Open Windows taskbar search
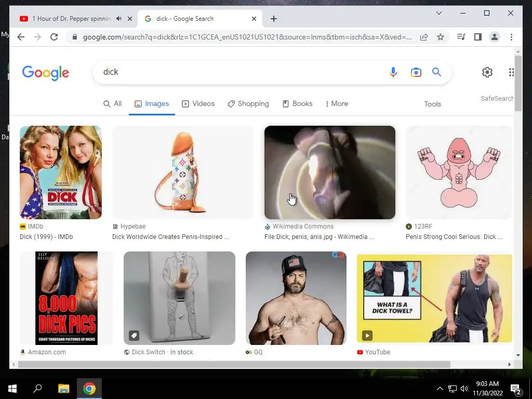532x399 pixels. (x=37, y=388)
